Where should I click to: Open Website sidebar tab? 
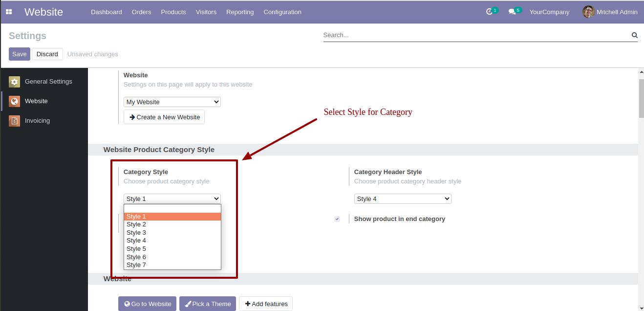pyautogui.click(x=44, y=101)
